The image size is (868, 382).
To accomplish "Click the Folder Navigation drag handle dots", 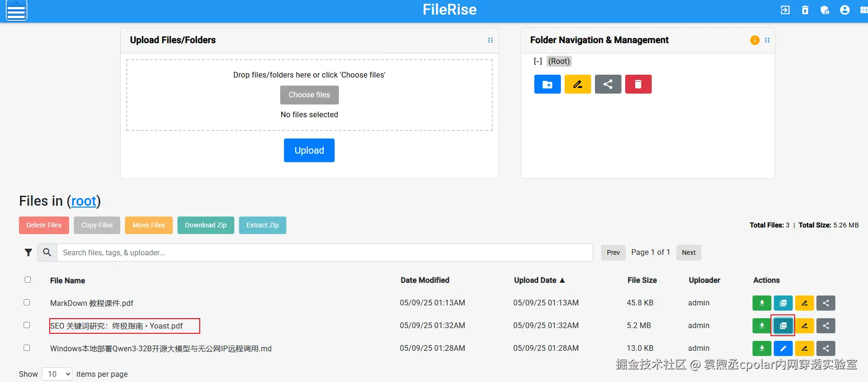I will click(767, 40).
